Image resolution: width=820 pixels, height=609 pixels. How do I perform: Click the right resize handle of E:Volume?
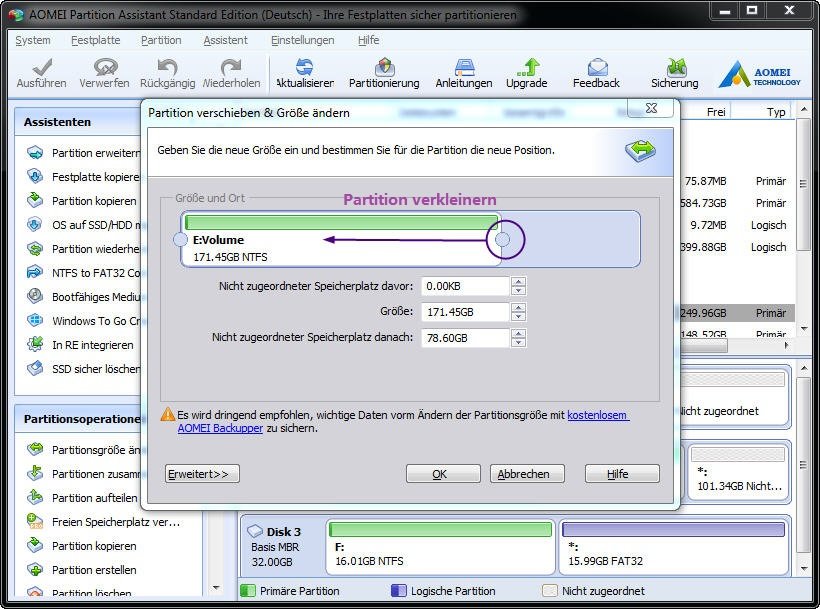point(503,239)
